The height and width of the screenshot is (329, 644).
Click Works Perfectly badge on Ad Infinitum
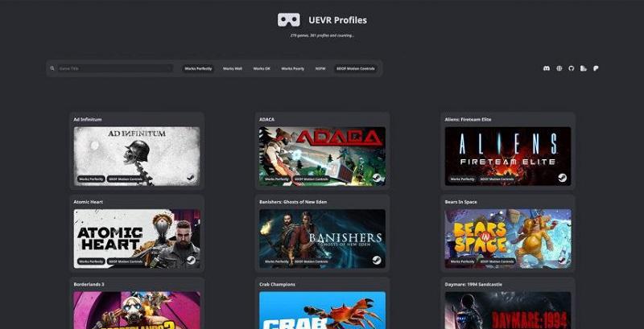(x=91, y=179)
